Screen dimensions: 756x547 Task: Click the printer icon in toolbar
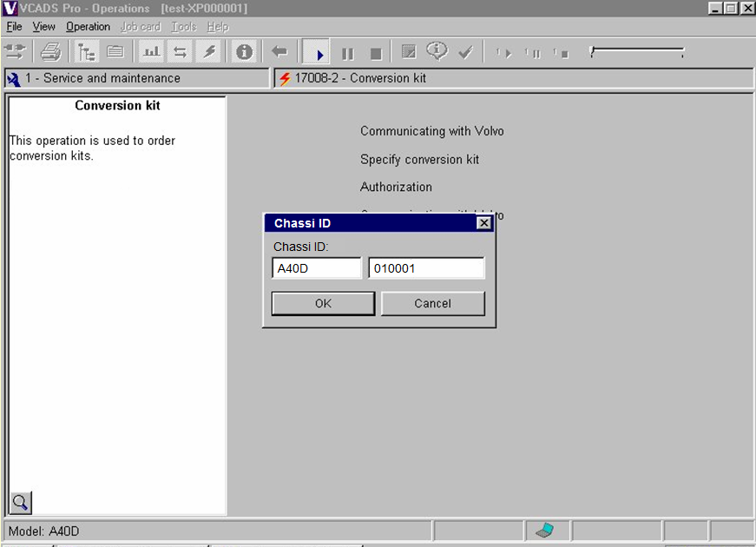coord(50,51)
